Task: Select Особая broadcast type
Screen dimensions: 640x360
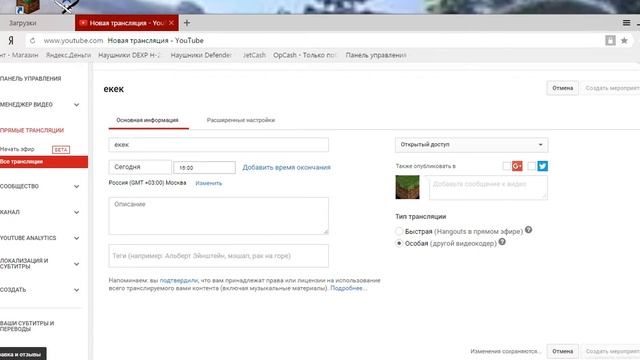Action: coord(399,243)
